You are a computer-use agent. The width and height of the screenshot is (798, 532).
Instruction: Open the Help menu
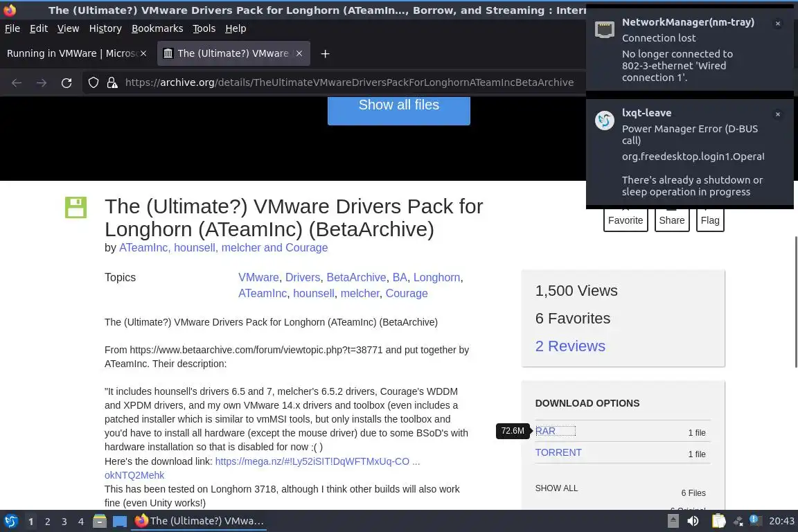pyautogui.click(x=236, y=28)
